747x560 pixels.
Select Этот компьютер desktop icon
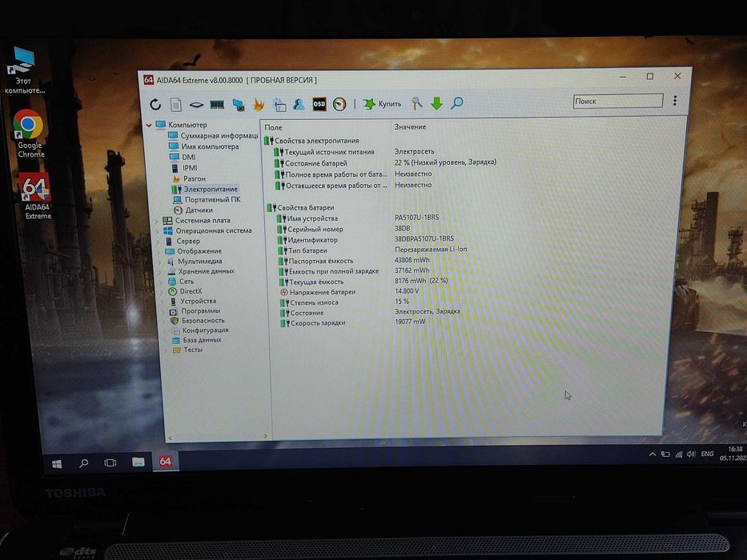[x=24, y=70]
